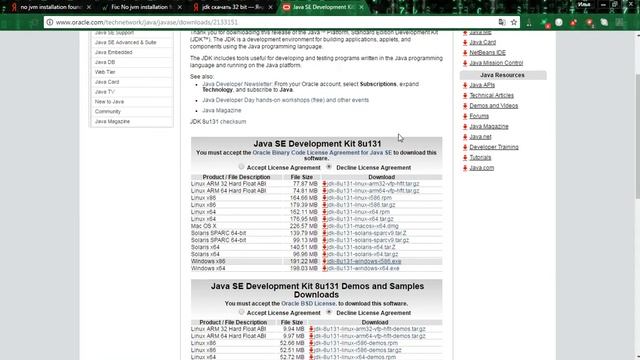Screen dimensions: 640x360
Task: Download jdk-8u131-solaris-sparcv9.tar.Z file link
Action: click(367, 233)
